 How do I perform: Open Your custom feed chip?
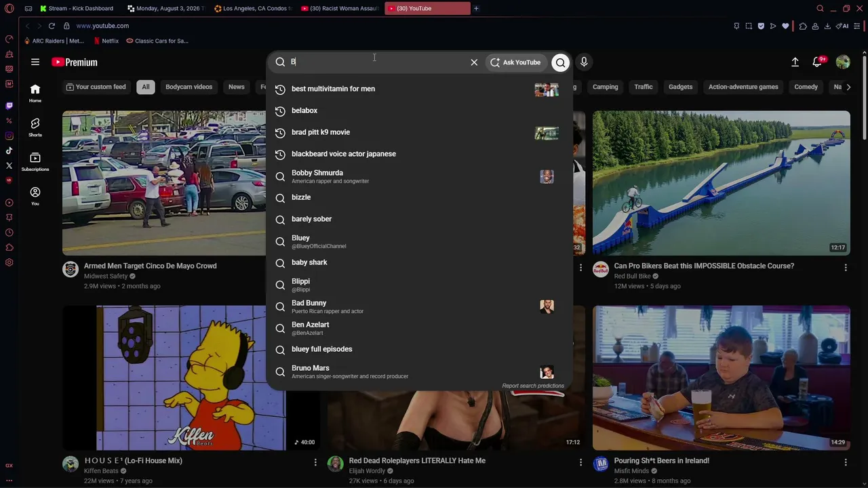pos(96,87)
